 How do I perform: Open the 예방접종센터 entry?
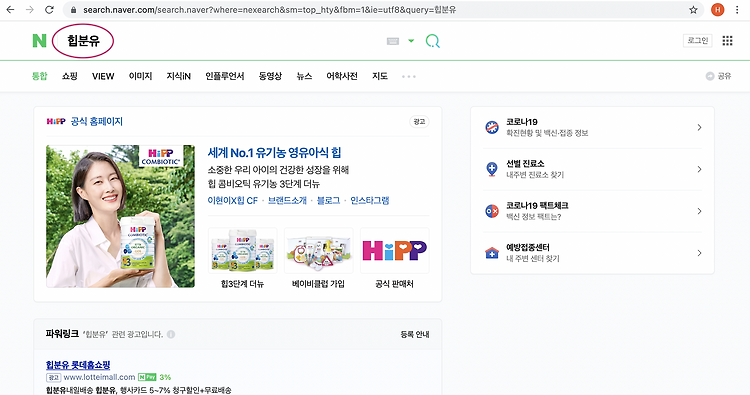[x=592, y=253]
